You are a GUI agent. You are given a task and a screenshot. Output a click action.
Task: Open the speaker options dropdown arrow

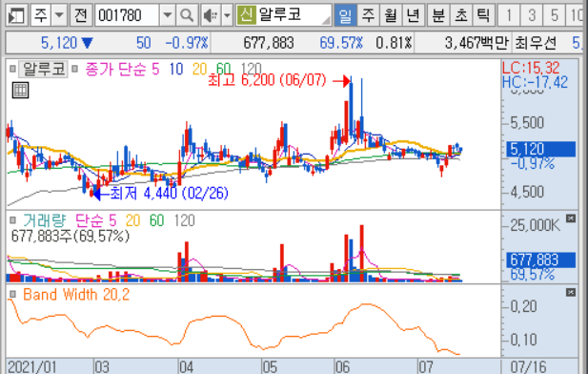coord(227,15)
